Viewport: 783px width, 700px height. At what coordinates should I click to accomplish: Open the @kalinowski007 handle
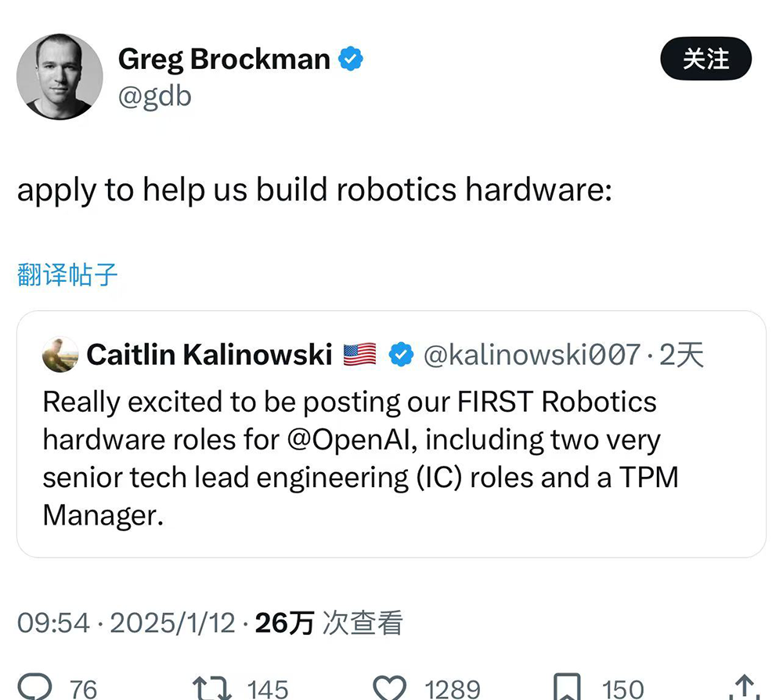coord(532,355)
